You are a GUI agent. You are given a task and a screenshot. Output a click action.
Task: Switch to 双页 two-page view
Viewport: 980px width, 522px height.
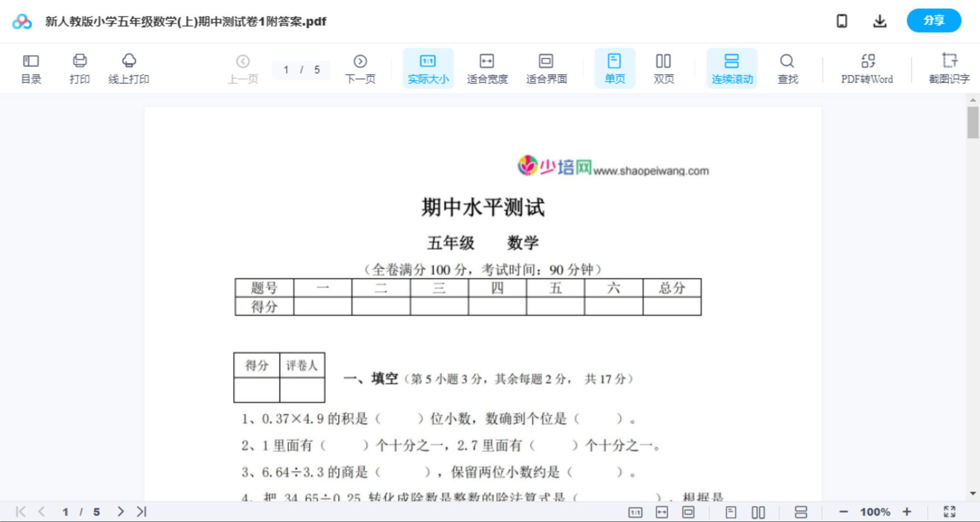point(664,68)
